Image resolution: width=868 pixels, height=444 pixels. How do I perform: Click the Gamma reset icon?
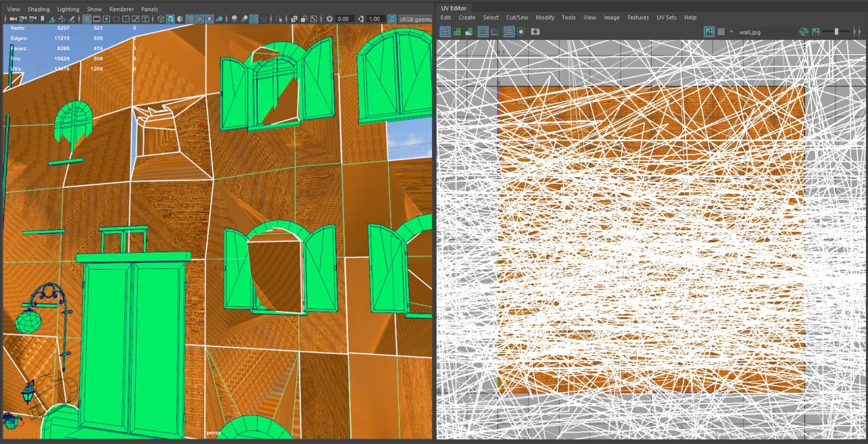[361, 19]
